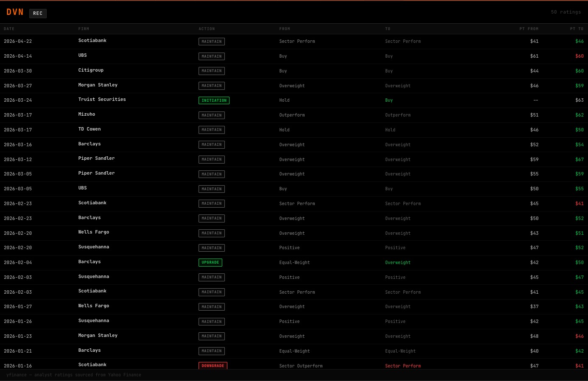Click the green $60 price target for Citigroup

pos(580,71)
